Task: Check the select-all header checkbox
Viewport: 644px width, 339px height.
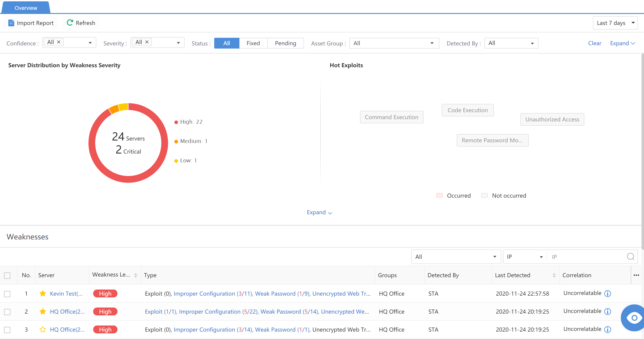Action: [x=7, y=275]
